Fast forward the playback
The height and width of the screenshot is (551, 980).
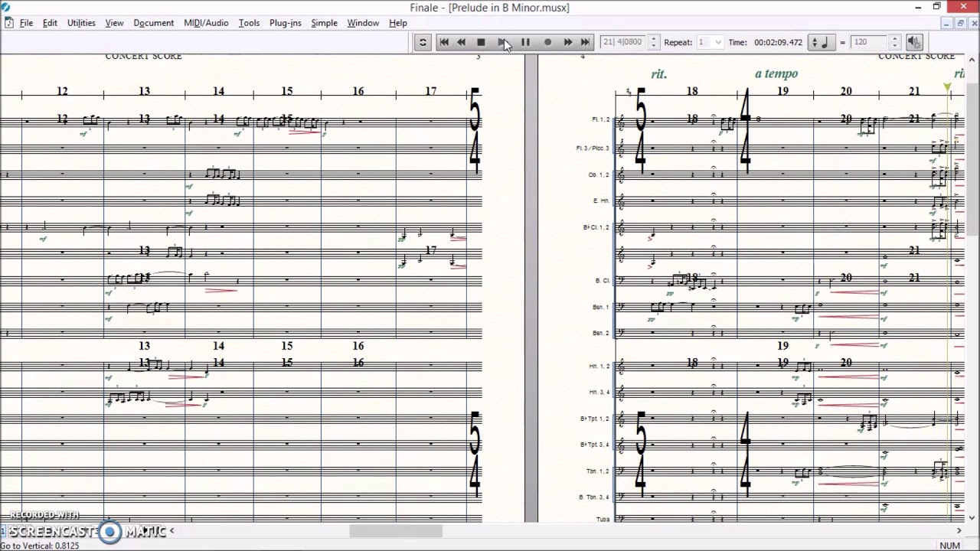pyautogui.click(x=568, y=42)
